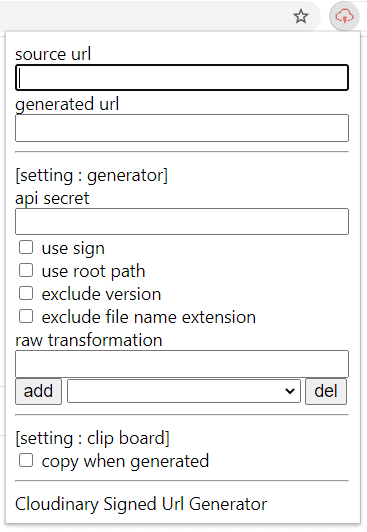
Task: Click the add transformation button
Action: point(38,391)
